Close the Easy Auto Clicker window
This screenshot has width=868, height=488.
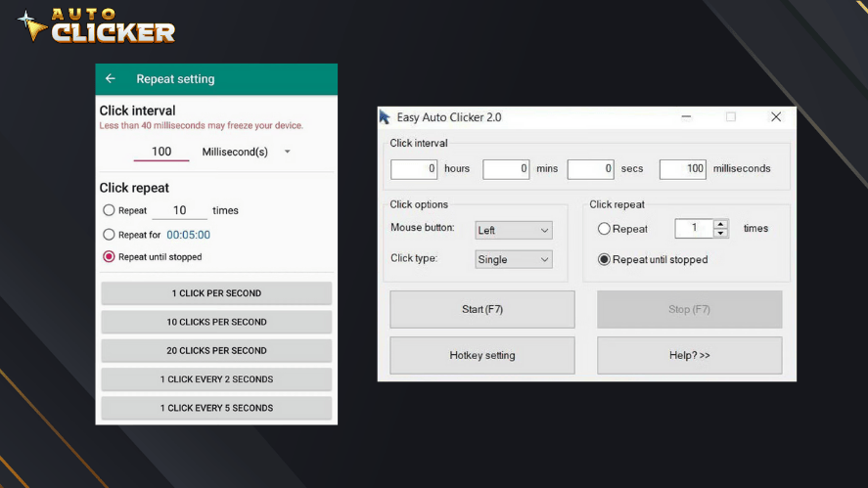point(775,117)
